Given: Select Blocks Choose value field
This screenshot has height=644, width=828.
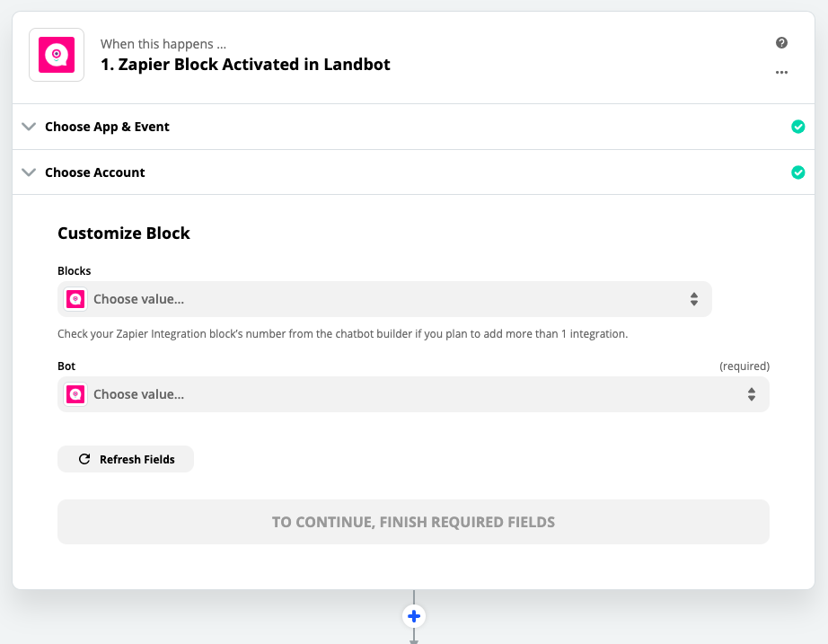Looking at the screenshot, I should pyautogui.click(x=384, y=299).
